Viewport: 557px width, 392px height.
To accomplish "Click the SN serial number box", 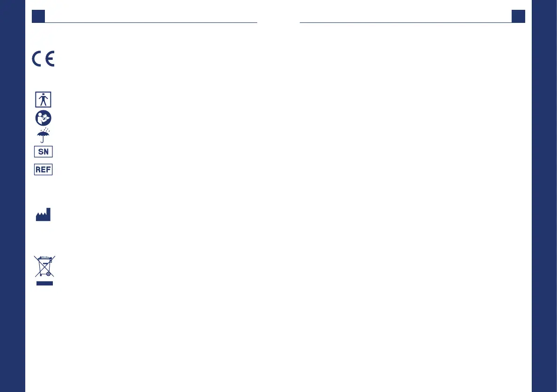I will pyautogui.click(x=43, y=152).
